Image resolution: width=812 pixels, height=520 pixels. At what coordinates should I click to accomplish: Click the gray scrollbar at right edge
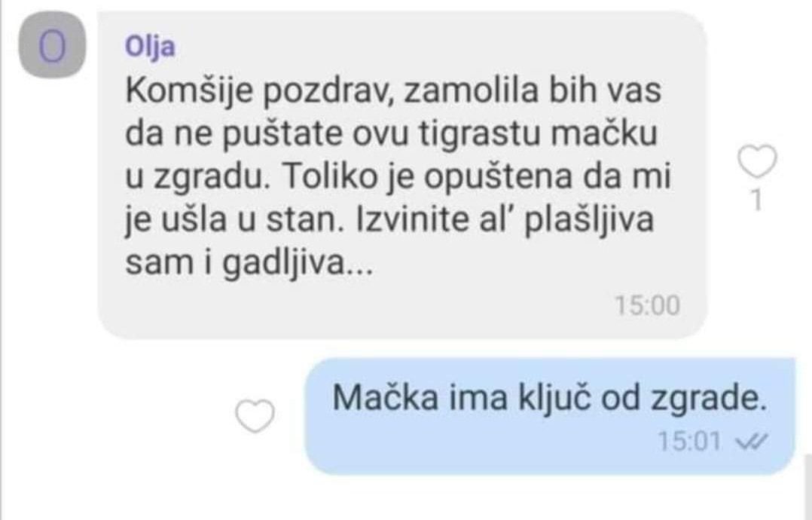pyautogui.click(x=807, y=487)
